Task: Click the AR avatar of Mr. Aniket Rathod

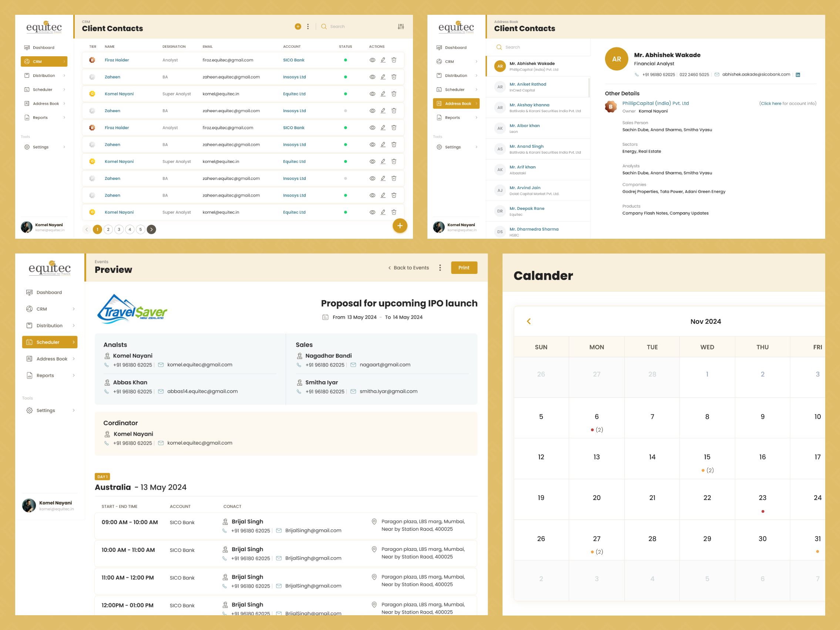Action: 500,87
